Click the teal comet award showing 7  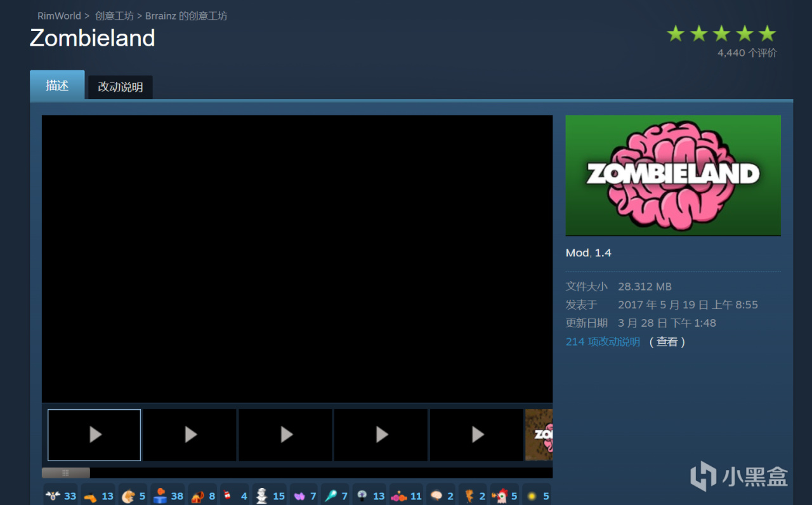pyautogui.click(x=335, y=495)
